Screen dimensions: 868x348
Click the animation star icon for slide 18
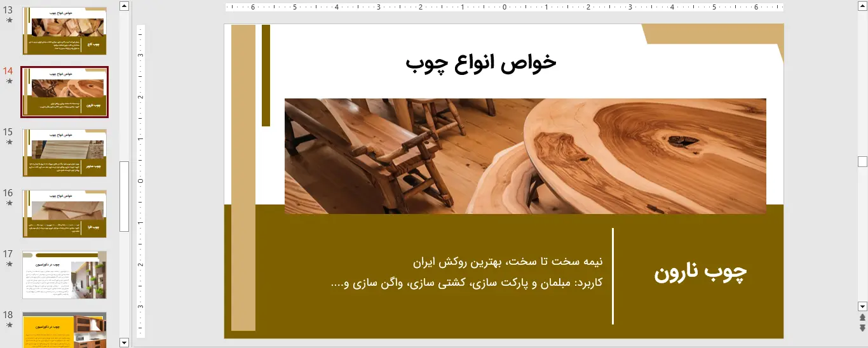pyautogui.click(x=9, y=325)
